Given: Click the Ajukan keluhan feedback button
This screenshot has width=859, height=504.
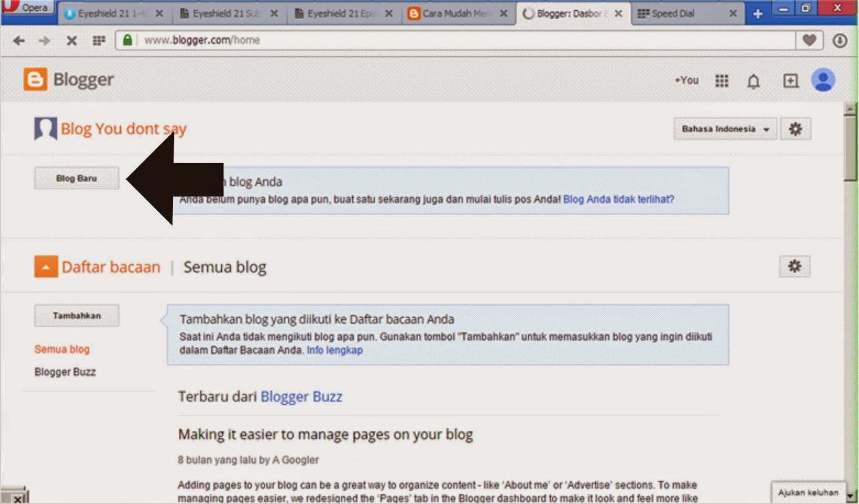Looking at the screenshot, I should click(x=808, y=492).
